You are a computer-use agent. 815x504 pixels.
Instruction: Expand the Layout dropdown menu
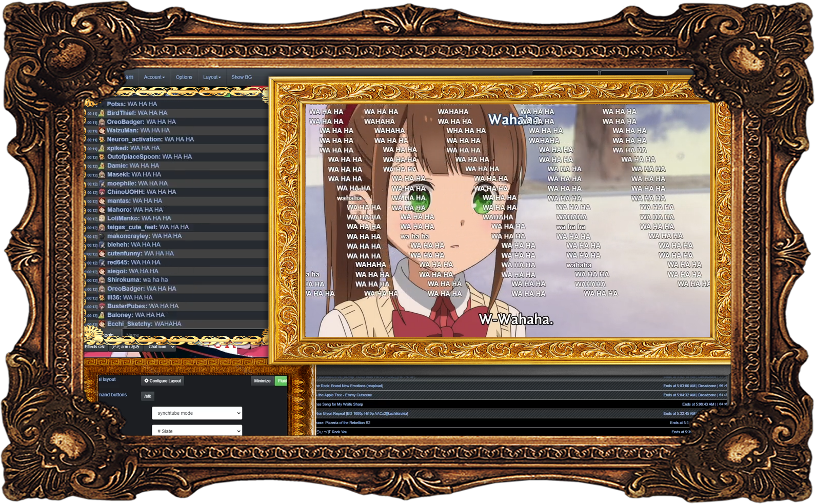tap(211, 77)
